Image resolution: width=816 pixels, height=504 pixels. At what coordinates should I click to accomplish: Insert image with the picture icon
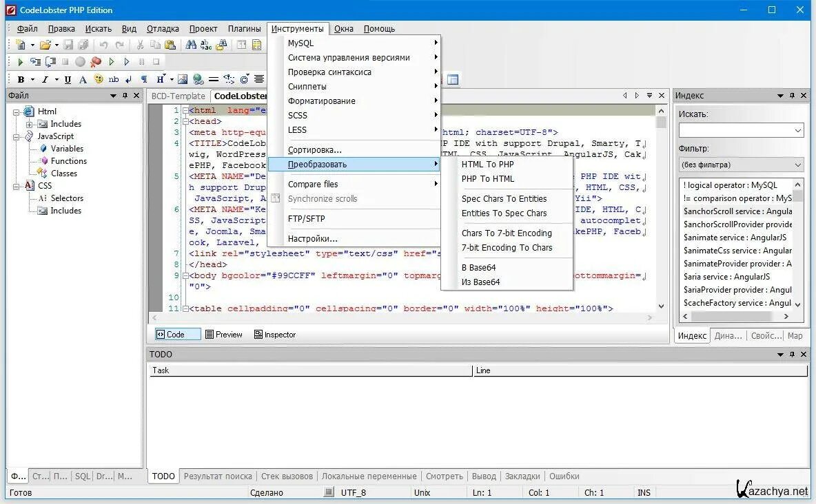pos(183,80)
